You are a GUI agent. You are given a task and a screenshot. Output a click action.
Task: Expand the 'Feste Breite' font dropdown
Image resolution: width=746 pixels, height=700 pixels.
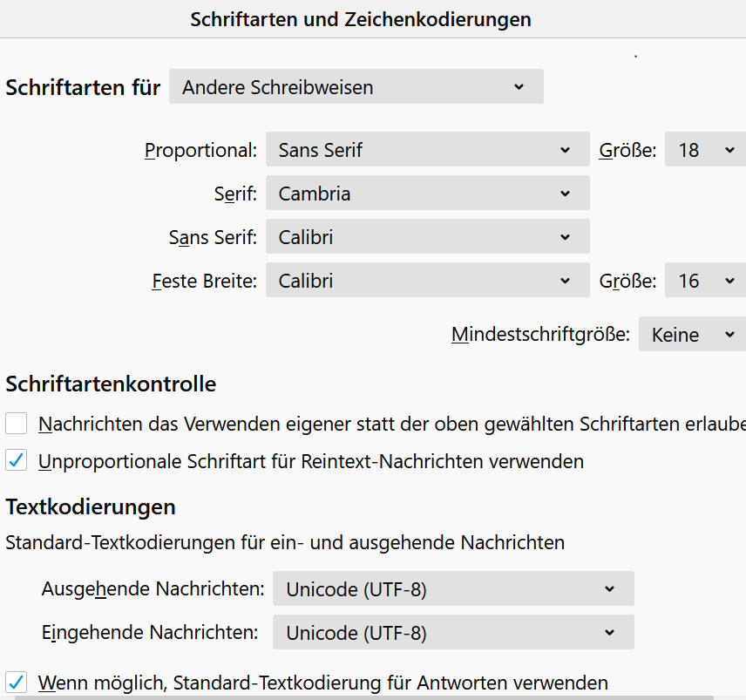(427, 282)
